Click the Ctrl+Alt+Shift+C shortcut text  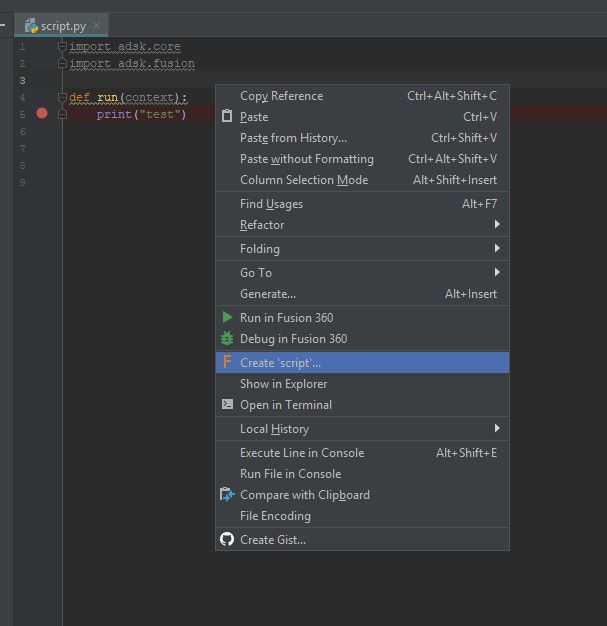tap(452, 96)
